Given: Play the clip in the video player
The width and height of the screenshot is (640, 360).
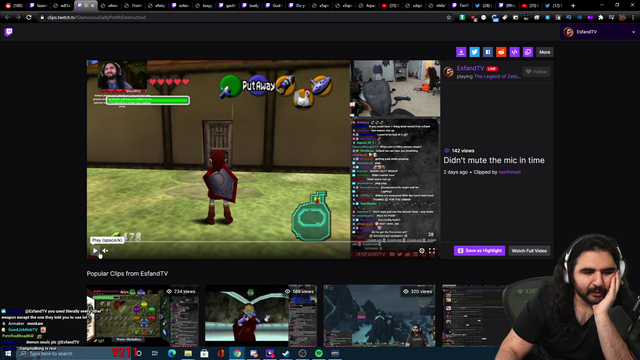Looking at the screenshot, I should point(95,251).
